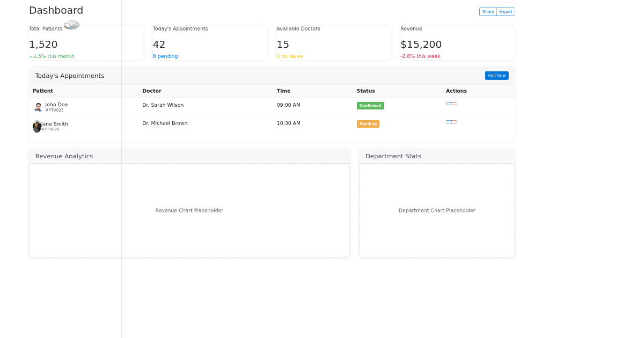The image size is (644, 338).
Task: Select Dr. Sarah Wilson in appointments table
Action: point(163,105)
